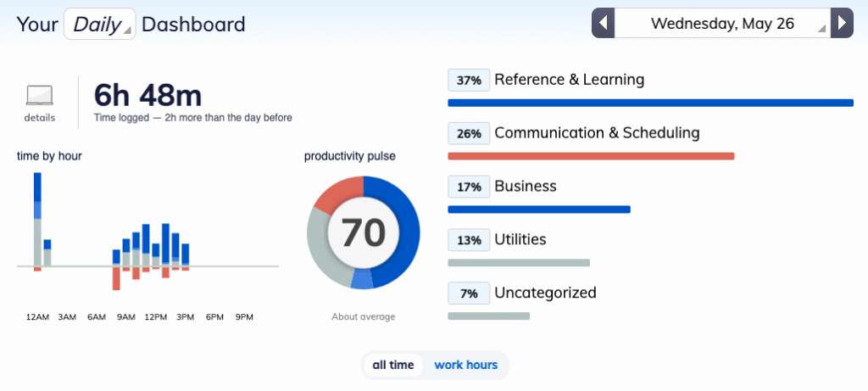Open the Utilities category
The height and width of the screenshot is (391, 868).
pos(520,239)
